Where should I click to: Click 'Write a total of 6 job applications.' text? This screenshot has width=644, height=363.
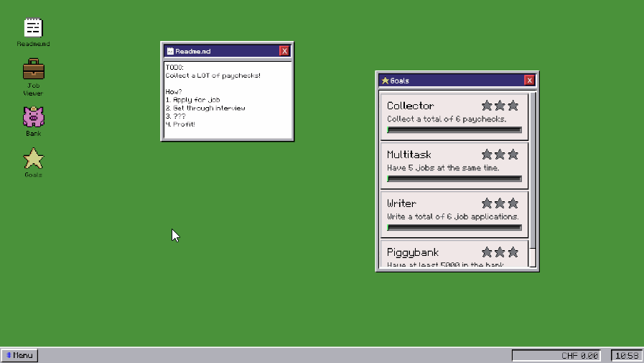pyautogui.click(x=452, y=216)
